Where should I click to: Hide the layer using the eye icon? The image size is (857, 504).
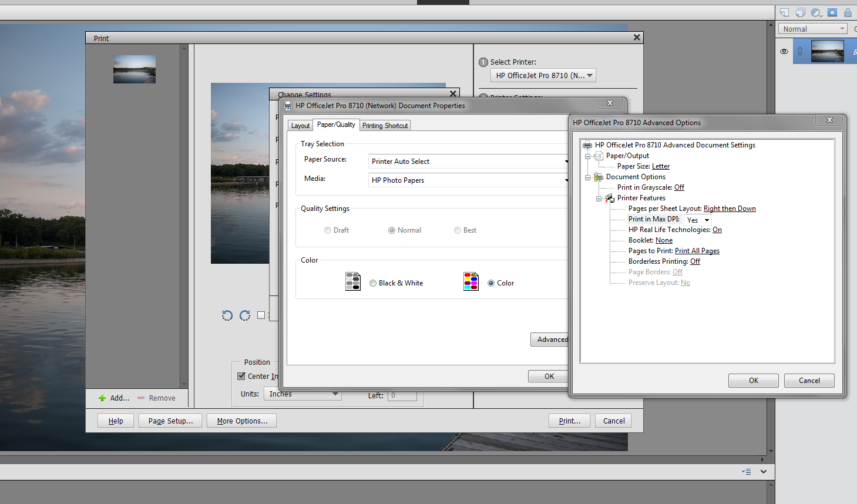pyautogui.click(x=784, y=52)
